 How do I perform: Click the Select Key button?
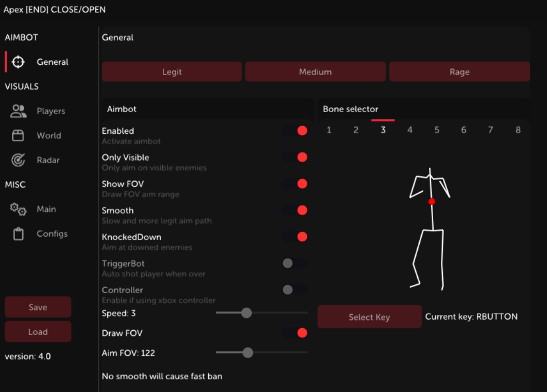coord(369,317)
